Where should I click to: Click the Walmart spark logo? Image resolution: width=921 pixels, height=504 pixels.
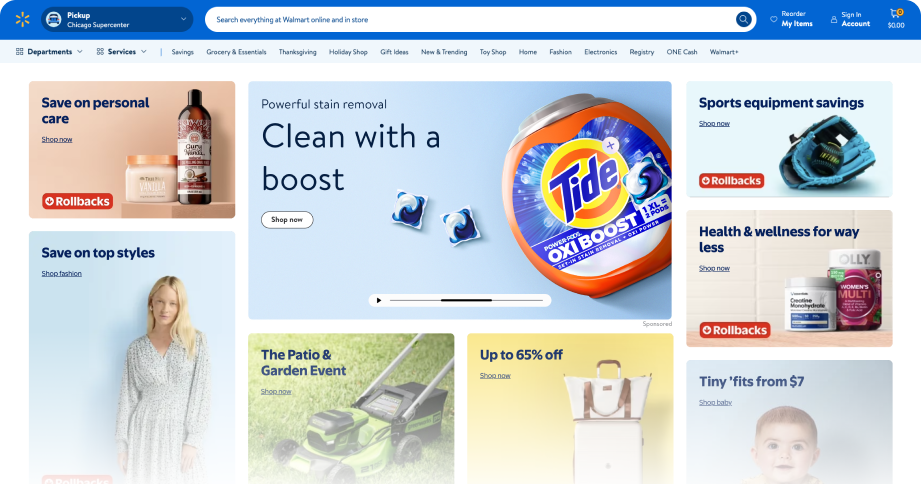click(x=22, y=19)
